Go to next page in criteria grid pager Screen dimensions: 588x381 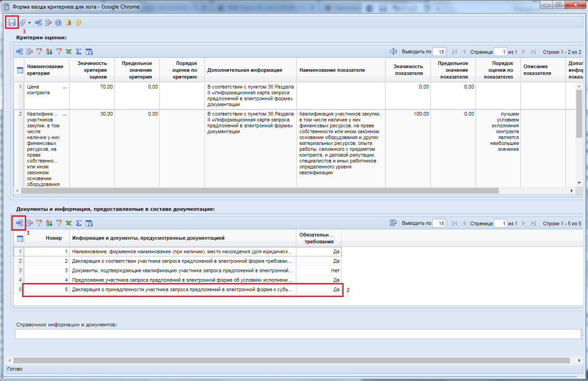tap(524, 51)
